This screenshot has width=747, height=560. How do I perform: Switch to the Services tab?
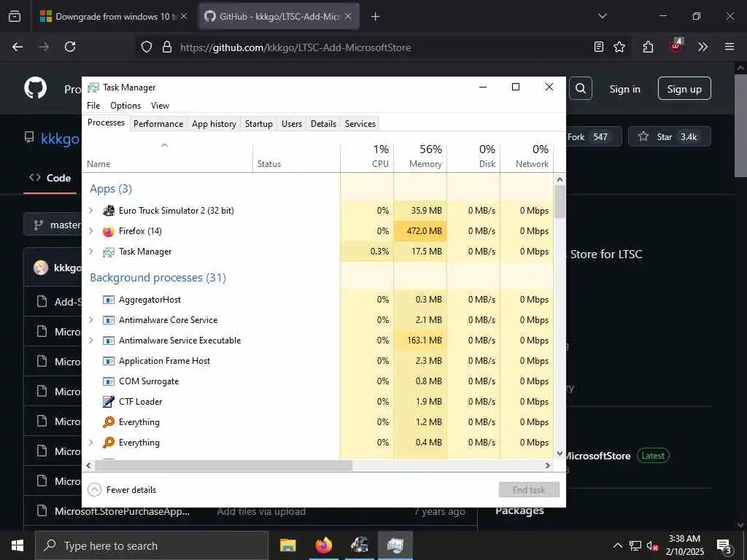point(360,124)
